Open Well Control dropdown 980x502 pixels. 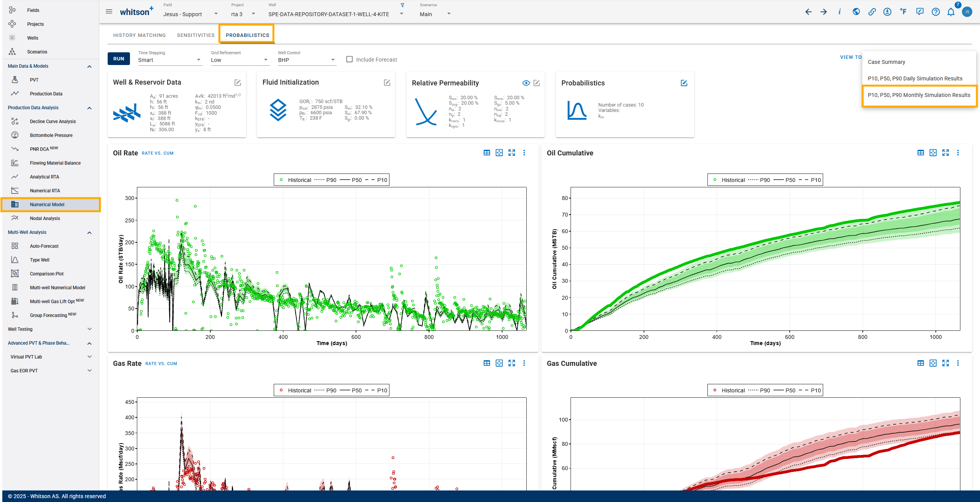(x=307, y=60)
